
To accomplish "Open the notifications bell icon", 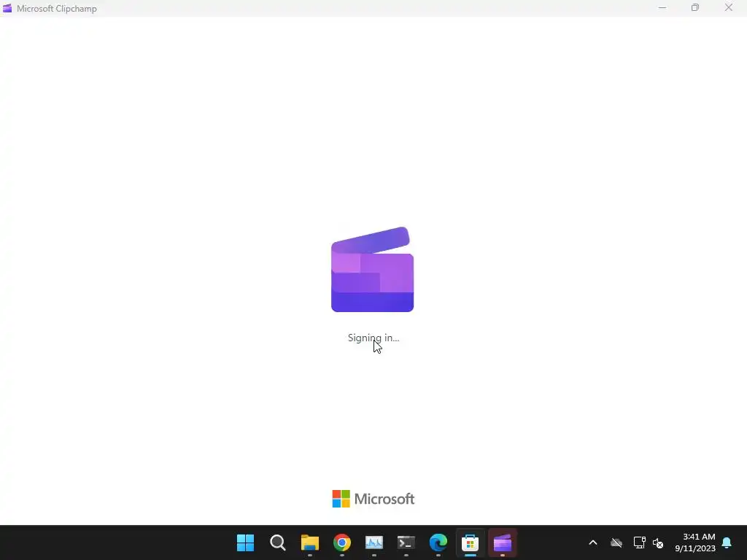I will click(x=727, y=542).
